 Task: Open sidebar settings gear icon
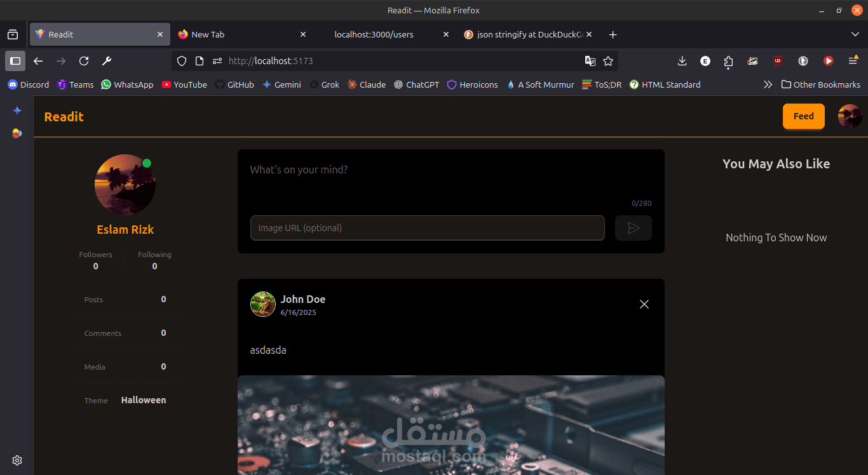click(17, 460)
